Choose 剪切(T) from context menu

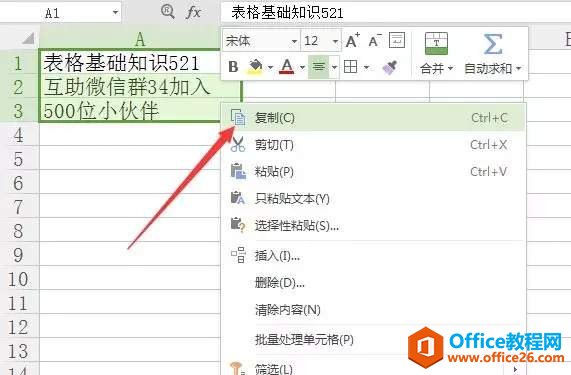(373, 145)
